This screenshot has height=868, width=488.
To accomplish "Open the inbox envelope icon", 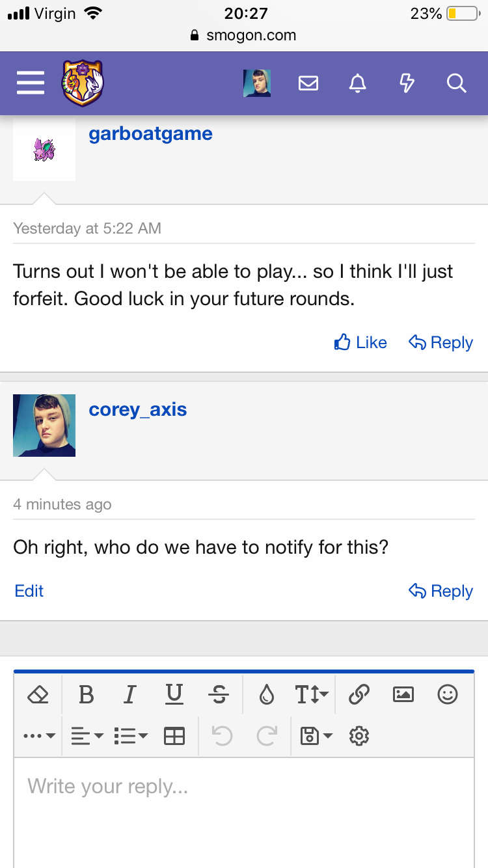I will tap(308, 83).
